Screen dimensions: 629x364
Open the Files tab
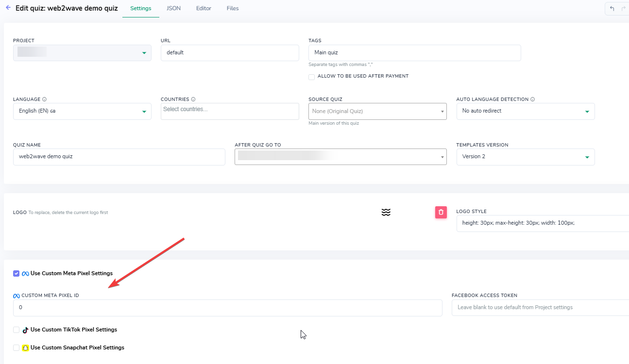(x=233, y=8)
